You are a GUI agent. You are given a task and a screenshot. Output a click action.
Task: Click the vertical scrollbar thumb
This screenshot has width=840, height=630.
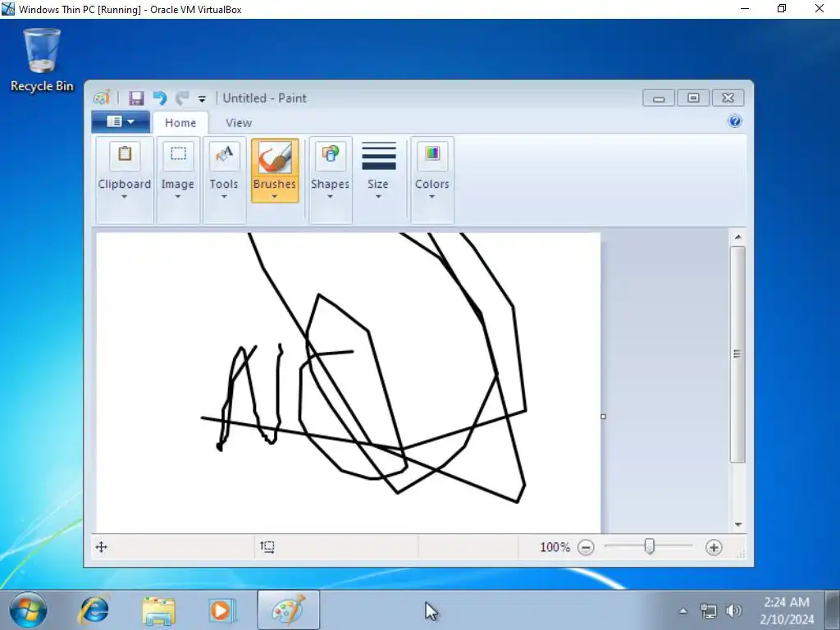tap(737, 354)
